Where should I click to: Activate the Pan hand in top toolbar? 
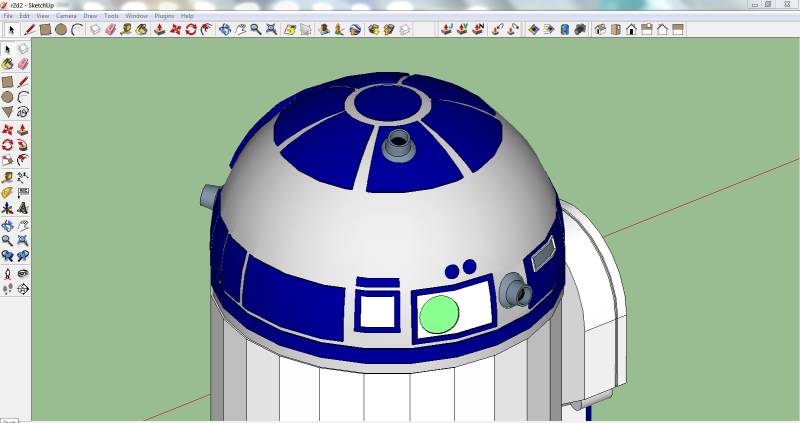(x=240, y=30)
